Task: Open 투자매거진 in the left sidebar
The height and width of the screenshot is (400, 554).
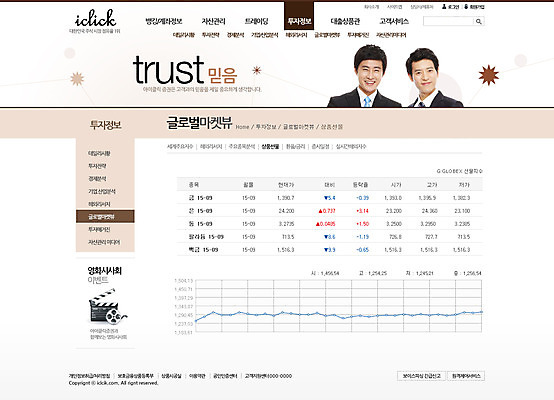Action: [99, 230]
